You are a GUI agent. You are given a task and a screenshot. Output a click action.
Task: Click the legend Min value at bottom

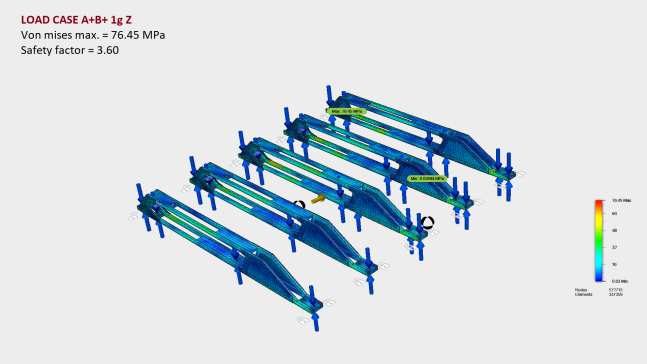click(620, 281)
